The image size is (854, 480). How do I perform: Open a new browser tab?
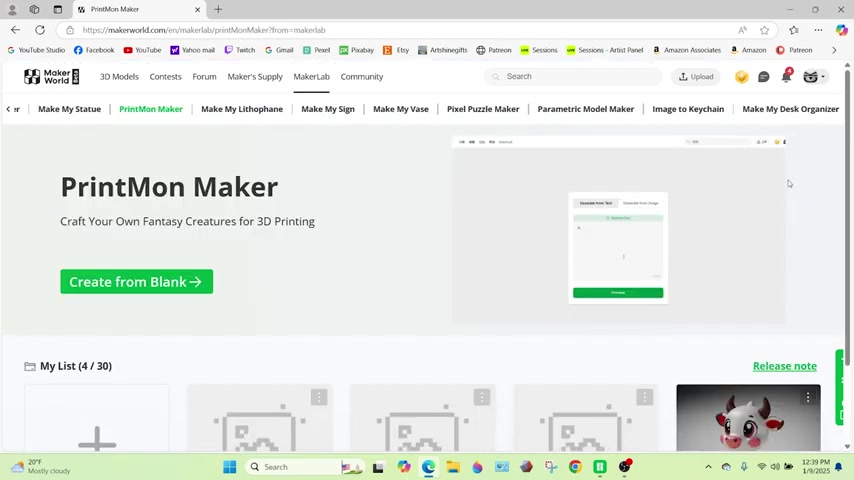tap(218, 9)
